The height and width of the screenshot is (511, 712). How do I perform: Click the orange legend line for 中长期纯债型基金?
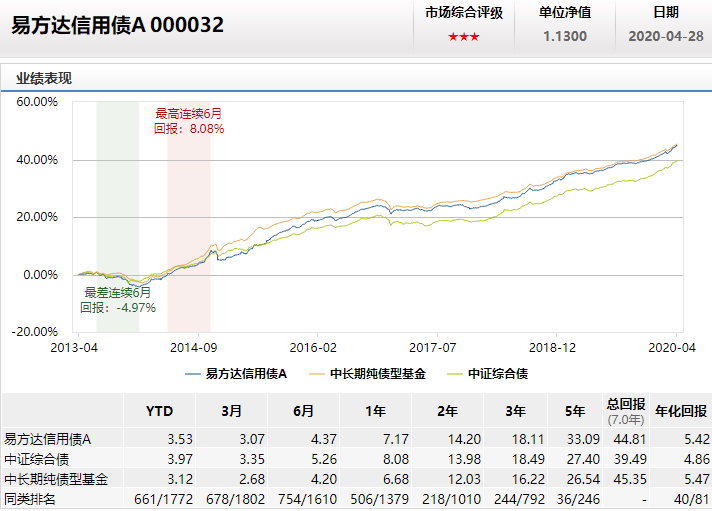[x=316, y=374]
